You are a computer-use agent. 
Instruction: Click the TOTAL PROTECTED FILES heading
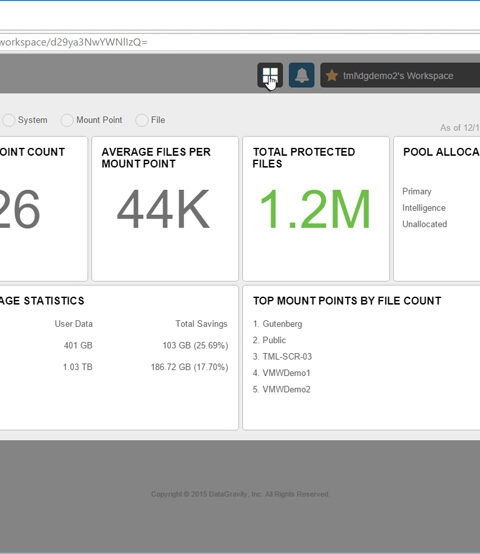[x=304, y=158]
